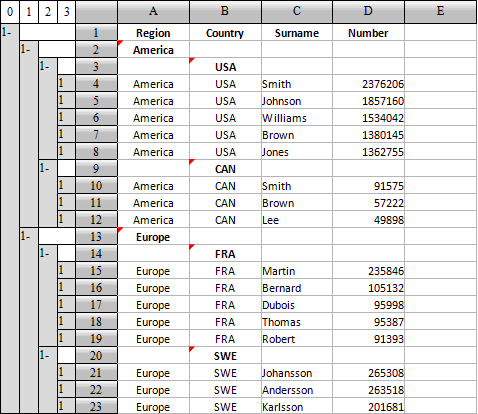Click the SWE group title cell
Image resolution: width=478 pixels, height=414 pixels.
tap(225, 356)
